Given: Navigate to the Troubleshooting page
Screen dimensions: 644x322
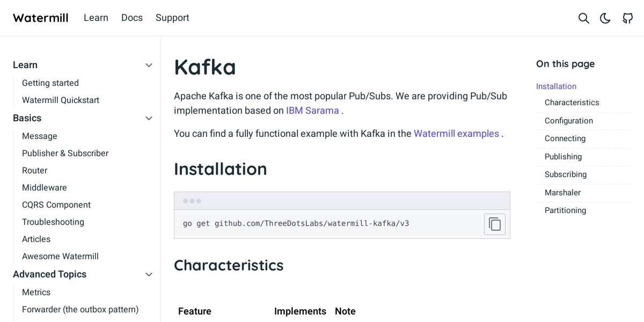Looking at the screenshot, I should point(53,222).
